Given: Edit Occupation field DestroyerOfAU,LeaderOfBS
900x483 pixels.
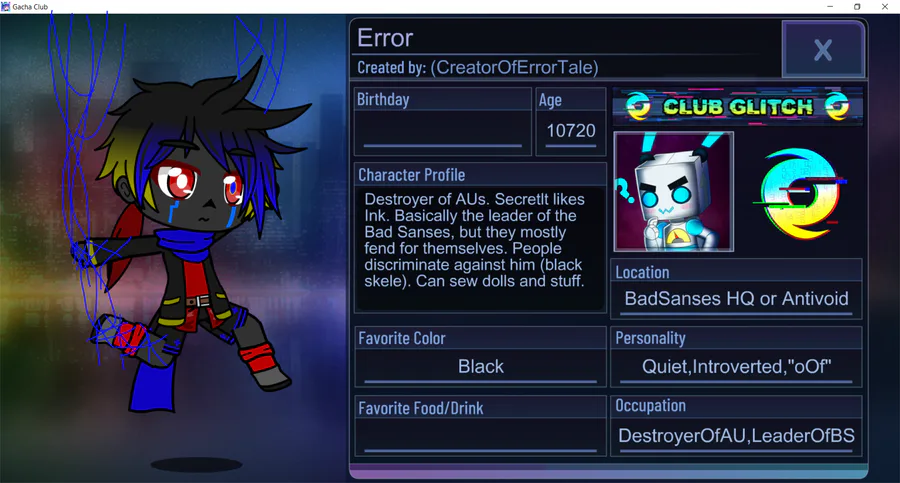Looking at the screenshot, I should pos(736,436).
